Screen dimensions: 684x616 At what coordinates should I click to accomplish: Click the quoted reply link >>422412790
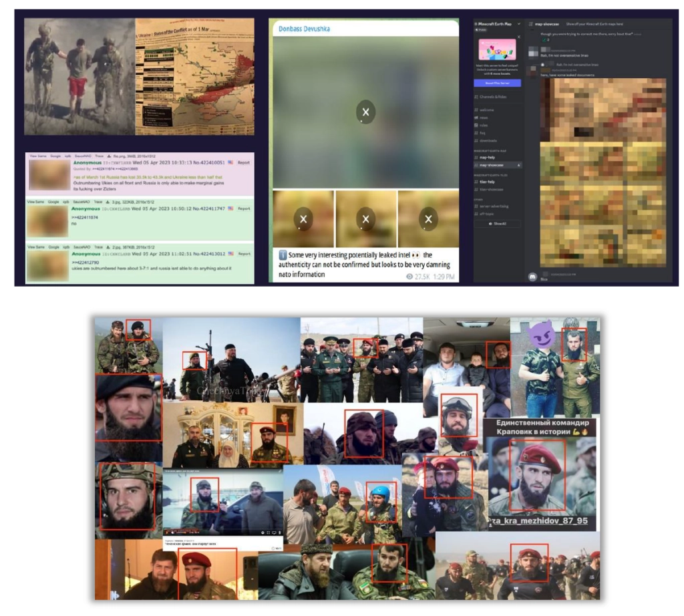tap(85, 262)
